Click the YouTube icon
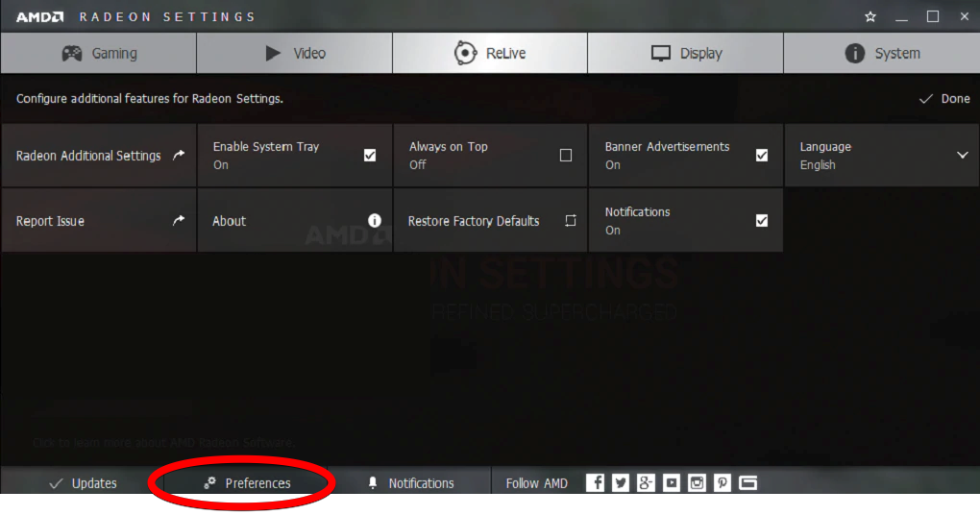This screenshot has height=515, width=980. click(672, 482)
